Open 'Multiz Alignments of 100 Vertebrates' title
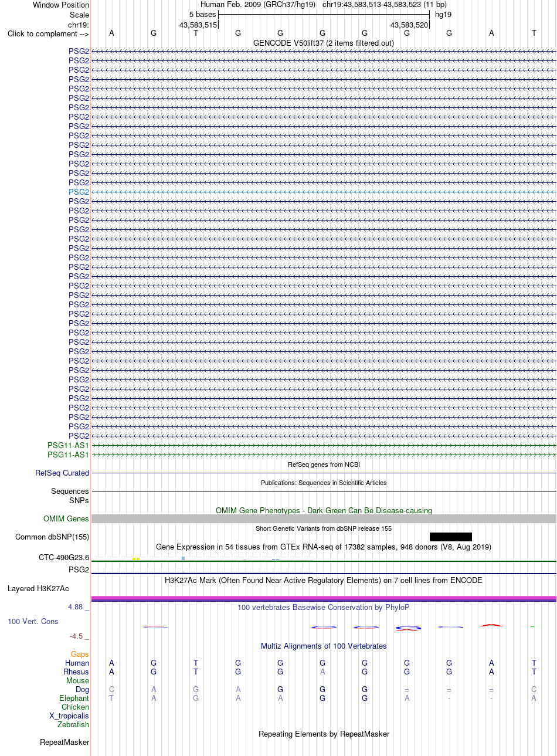The width and height of the screenshot is (557, 756). tap(324, 646)
